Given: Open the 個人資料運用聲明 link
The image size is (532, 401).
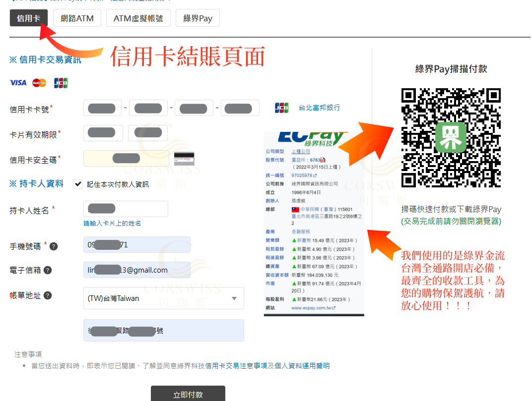Looking at the screenshot, I should tap(302, 366).
